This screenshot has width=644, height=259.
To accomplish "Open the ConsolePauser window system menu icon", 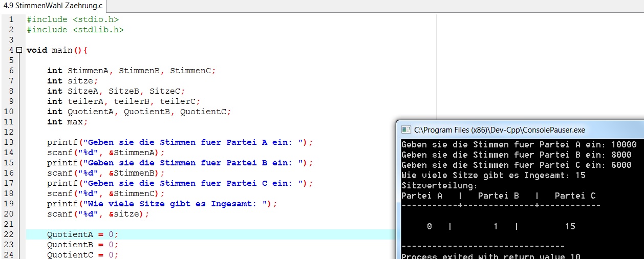I will pyautogui.click(x=406, y=130).
